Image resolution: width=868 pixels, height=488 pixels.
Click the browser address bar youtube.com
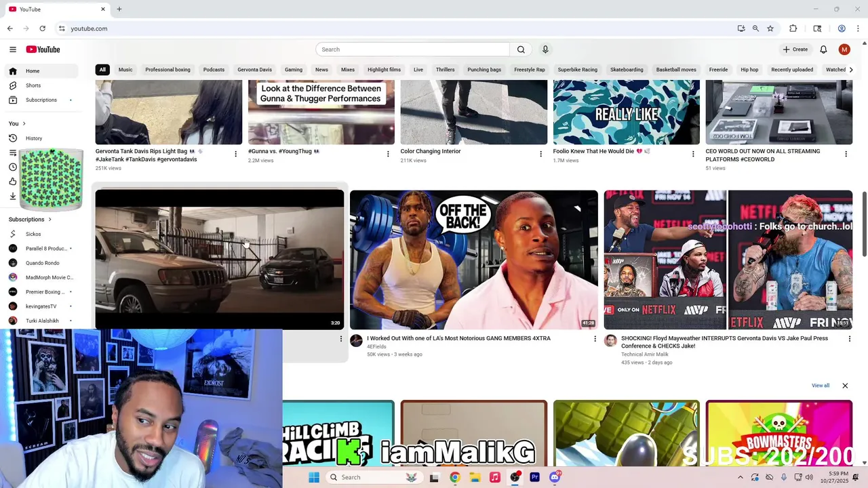[89, 28]
